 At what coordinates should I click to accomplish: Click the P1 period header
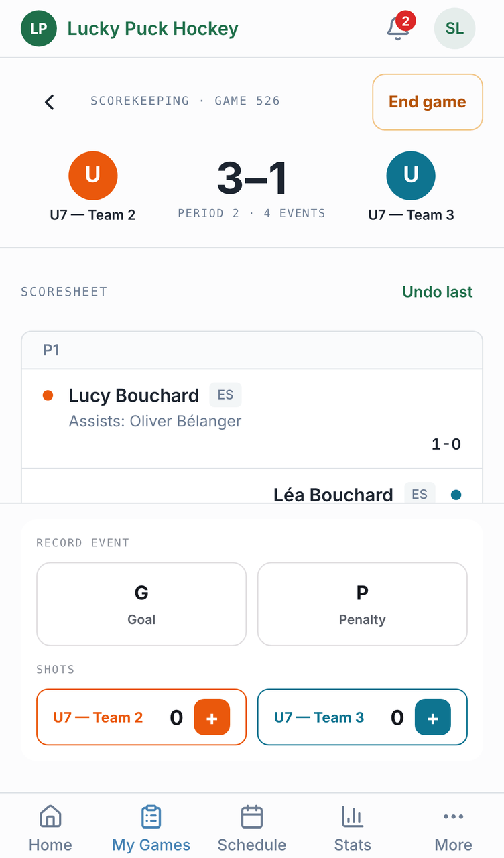(252, 350)
